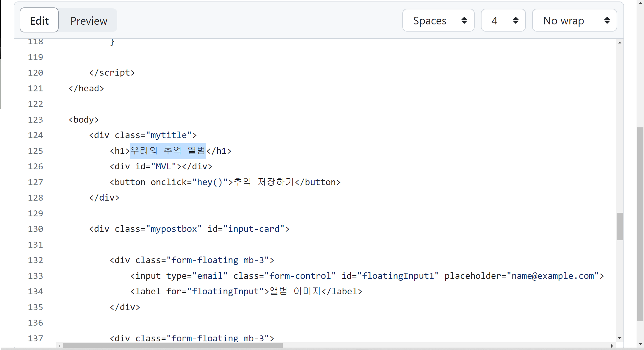Click page scrollbar up arrow at top right
The image size is (644, 350).
(640, 2)
